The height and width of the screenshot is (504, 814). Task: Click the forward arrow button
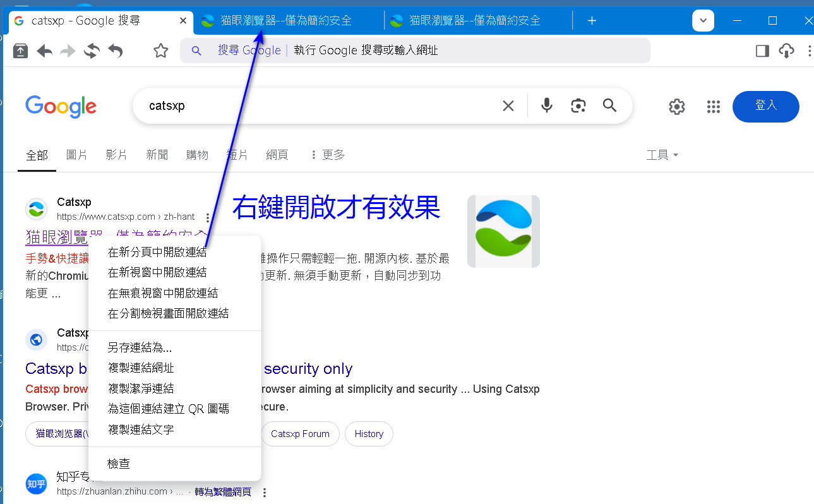68,51
